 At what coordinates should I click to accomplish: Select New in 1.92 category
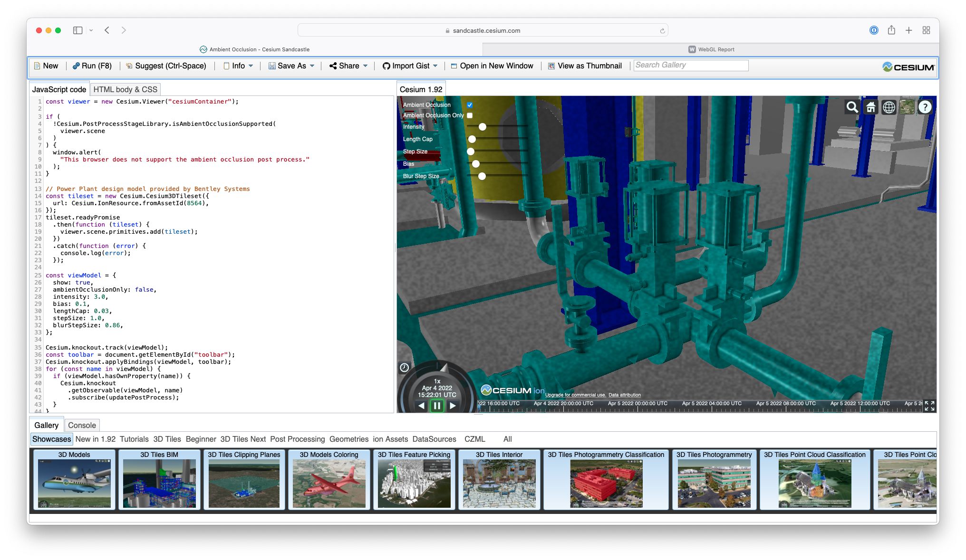pyautogui.click(x=96, y=439)
